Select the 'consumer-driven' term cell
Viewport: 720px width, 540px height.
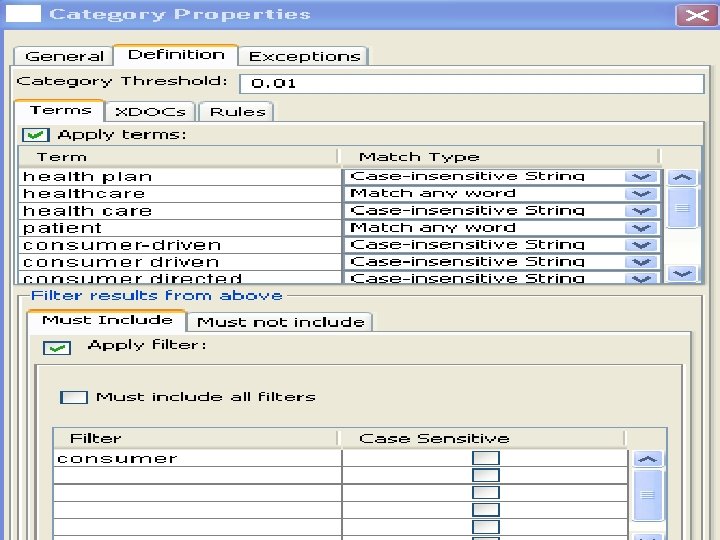coord(180,245)
